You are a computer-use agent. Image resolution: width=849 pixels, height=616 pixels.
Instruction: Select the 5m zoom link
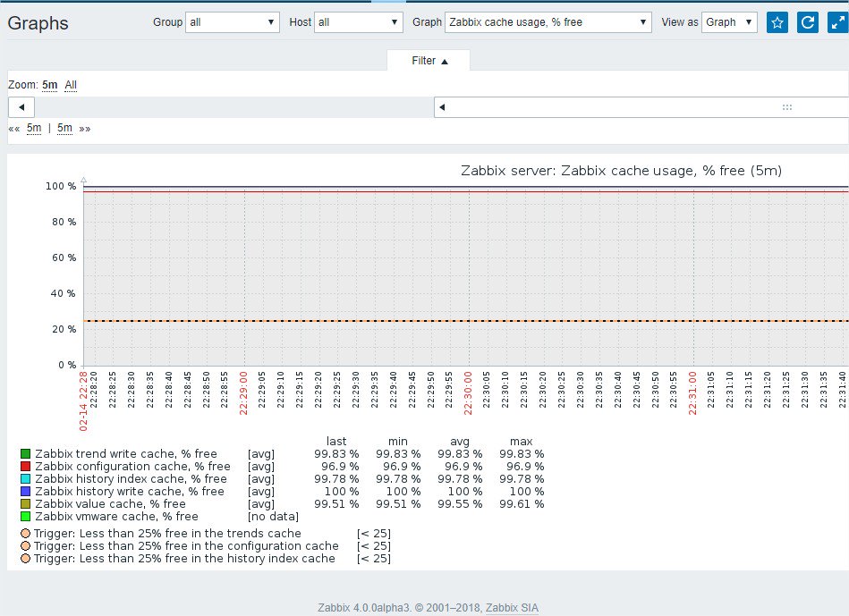50,85
